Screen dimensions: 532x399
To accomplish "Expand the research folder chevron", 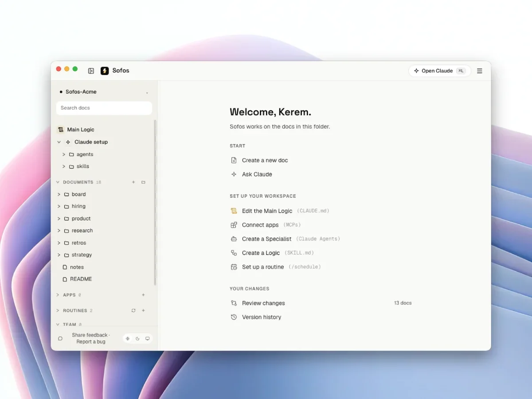I will pyautogui.click(x=59, y=231).
